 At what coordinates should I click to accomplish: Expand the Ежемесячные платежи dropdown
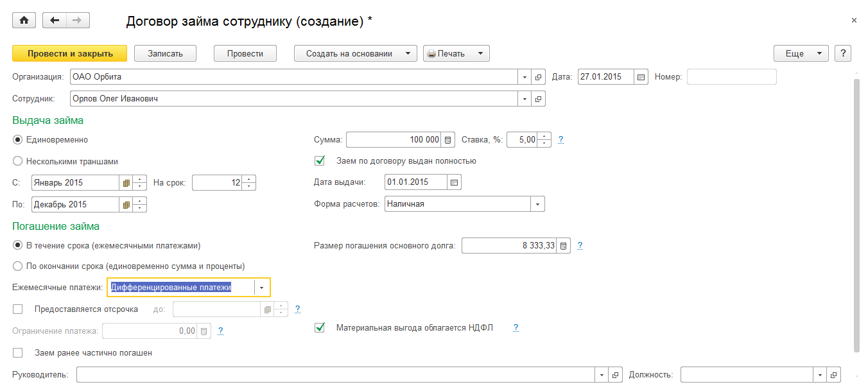click(x=262, y=288)
